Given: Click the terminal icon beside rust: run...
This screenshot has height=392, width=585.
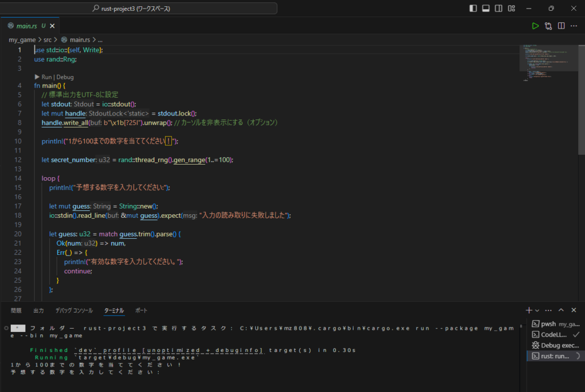Looking at the screenshot, I should click(535, 356).
